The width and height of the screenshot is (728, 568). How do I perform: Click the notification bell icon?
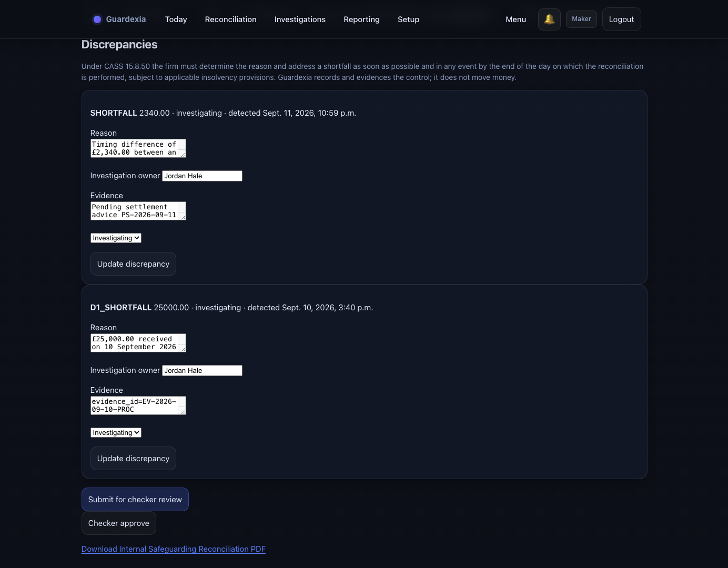click(549, 19)
